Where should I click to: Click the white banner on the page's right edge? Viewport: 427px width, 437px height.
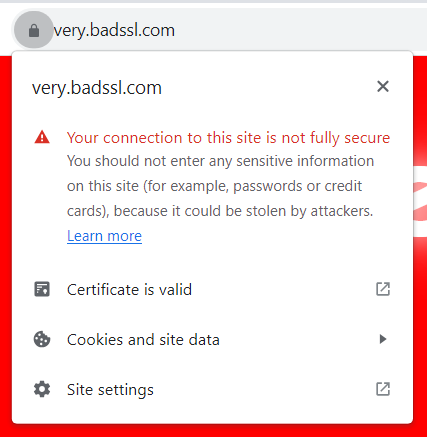pyautogui.click(x=420, y=201)
